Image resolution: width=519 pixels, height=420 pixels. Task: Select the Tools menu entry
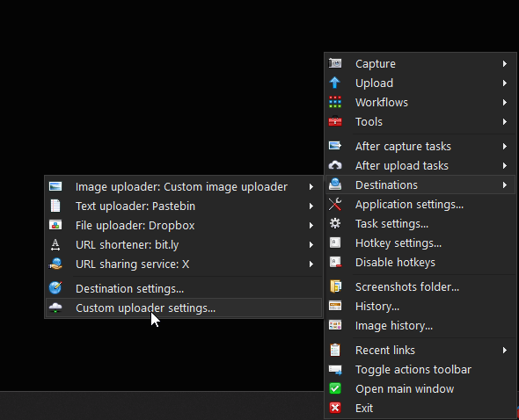pyautogui.click(x=420, y=122)
